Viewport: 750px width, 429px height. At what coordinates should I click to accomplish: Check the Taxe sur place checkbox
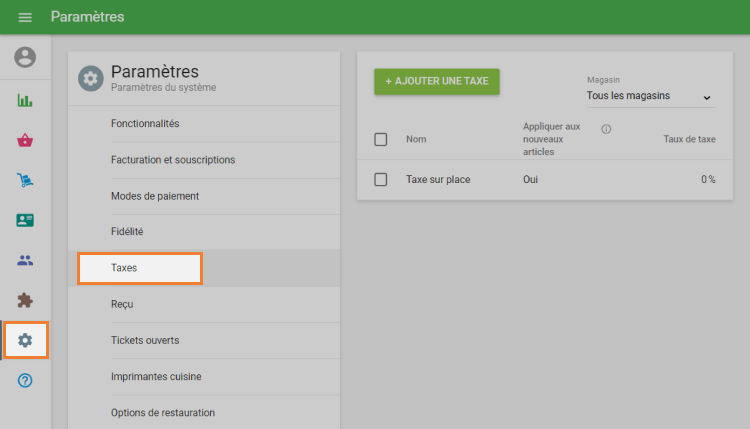[380, 179]
